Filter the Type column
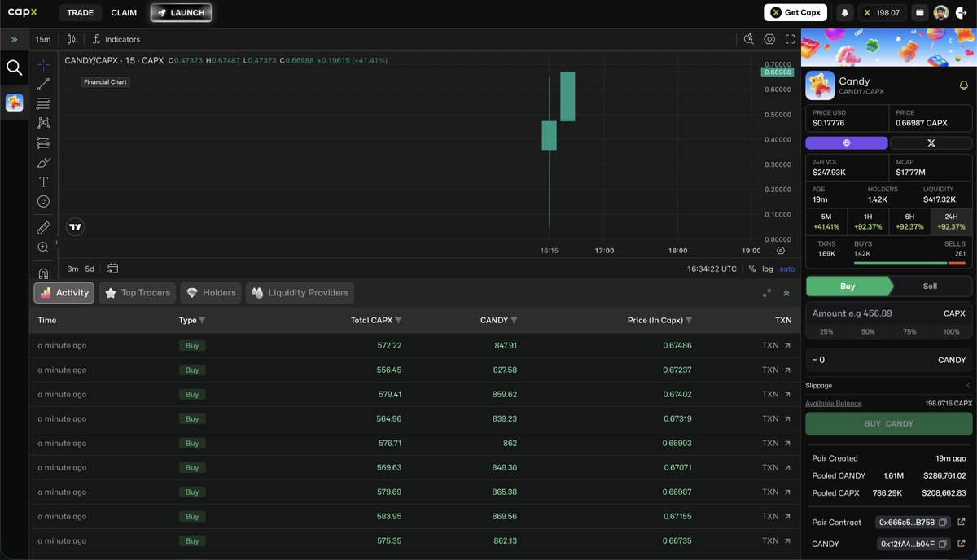 pyautogui.click(x=202, y=321)
